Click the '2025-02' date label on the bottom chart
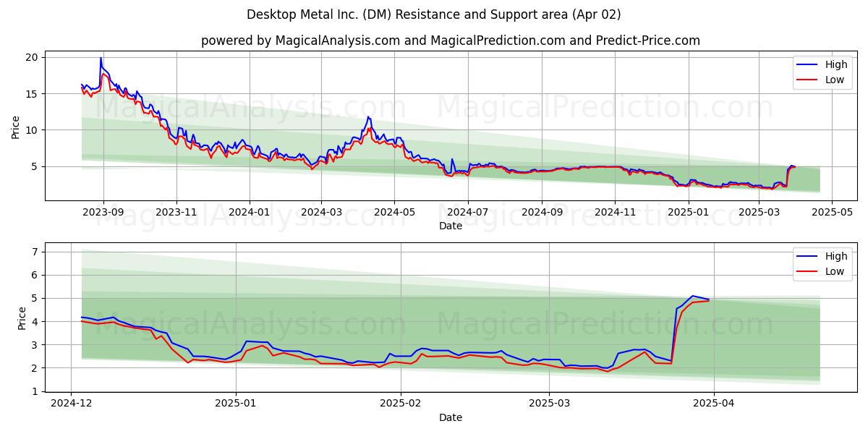This screenshot has height=434, width=868. click(401, 404)
